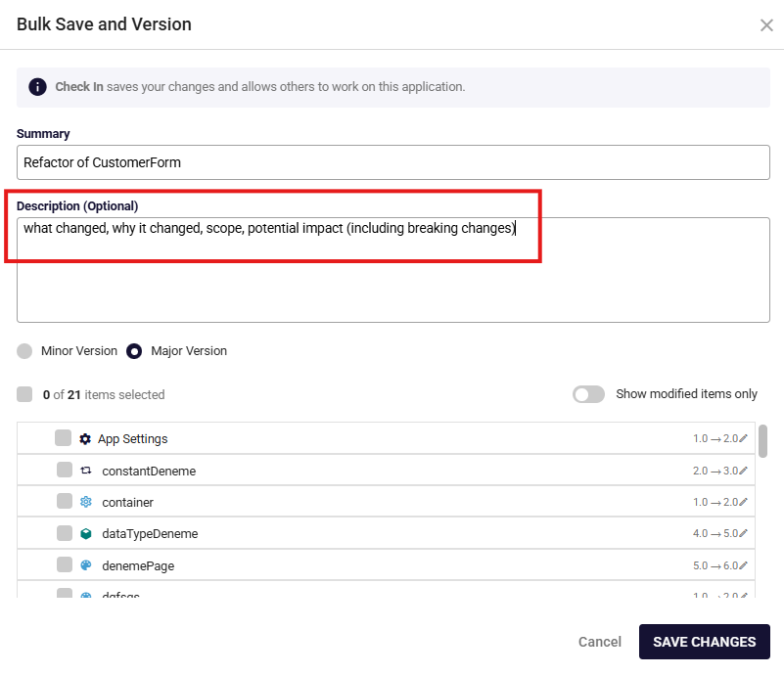Click the container component icon

click(86, 502)
